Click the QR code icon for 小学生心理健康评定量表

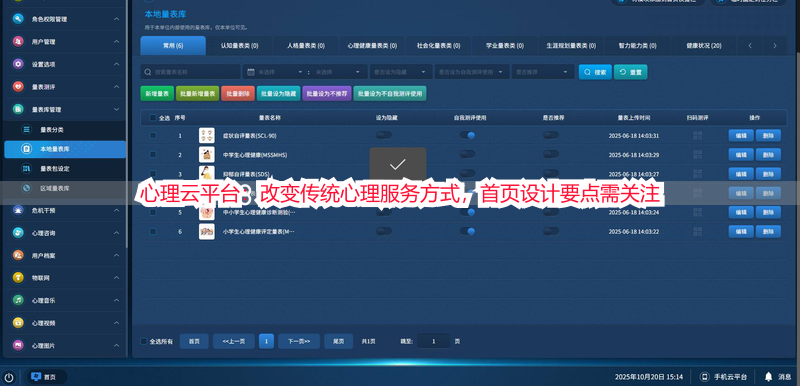[697, 231]
